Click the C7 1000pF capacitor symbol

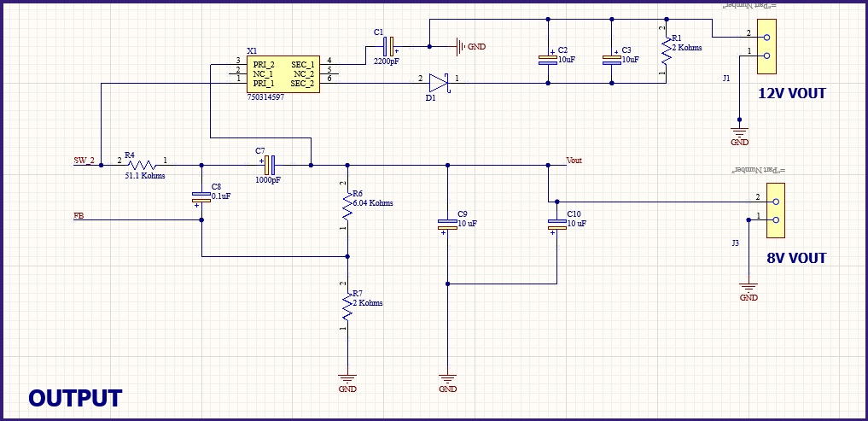(x=268, y=164)
